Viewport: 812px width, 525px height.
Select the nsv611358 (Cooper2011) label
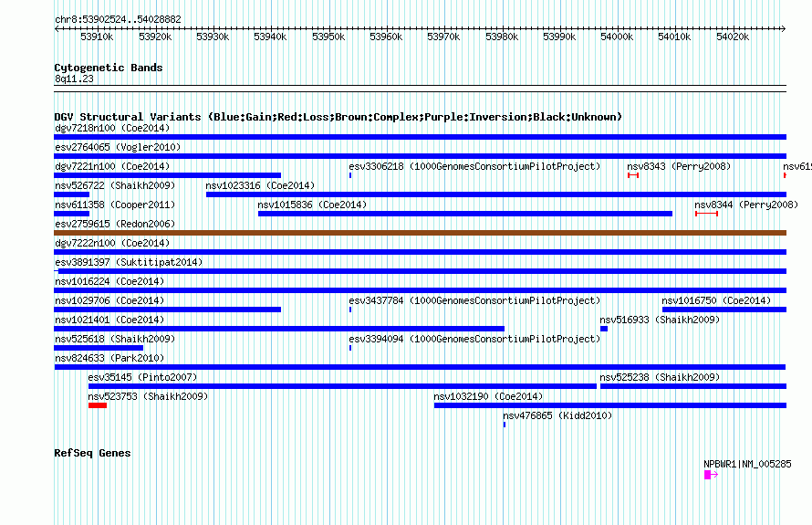click(x=115, y=205)
